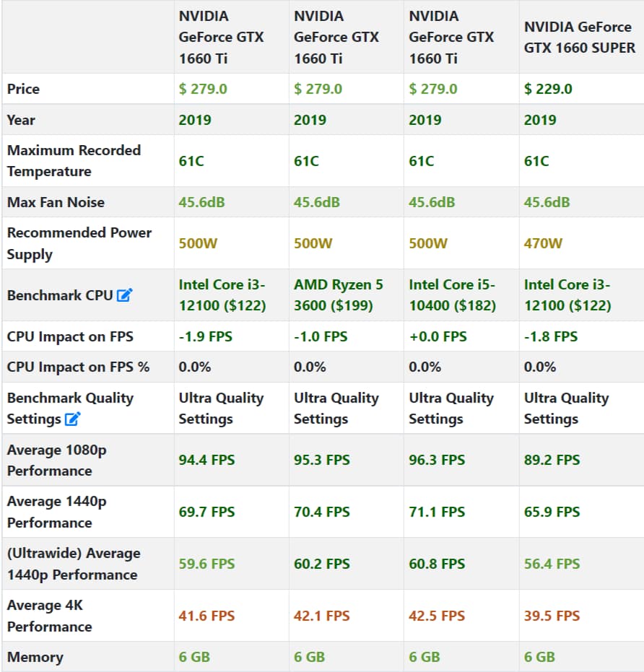Select the $ 229.0 price value
This screenshot has height=672, width=644.
[548, 89]
